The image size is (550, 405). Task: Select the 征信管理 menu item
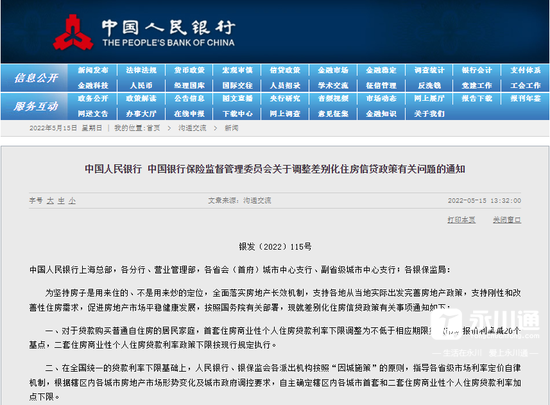381,85
